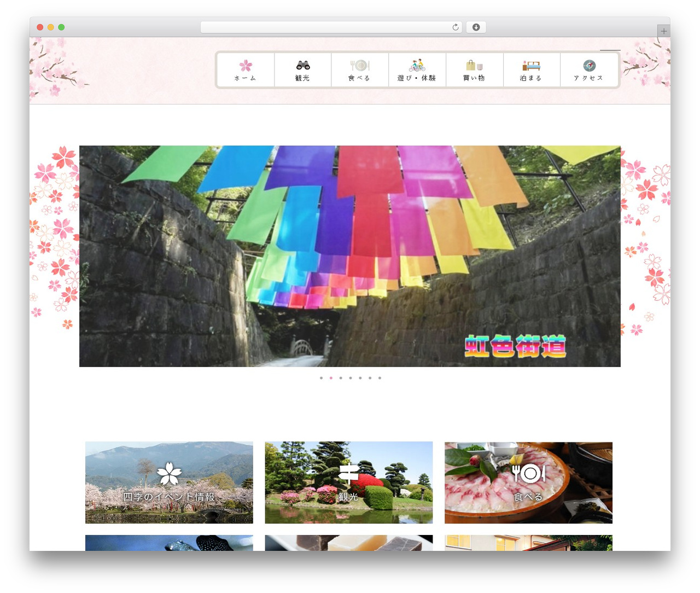Open the 泊まる link
Screen dimensions: 700x593
coord(531,78)
